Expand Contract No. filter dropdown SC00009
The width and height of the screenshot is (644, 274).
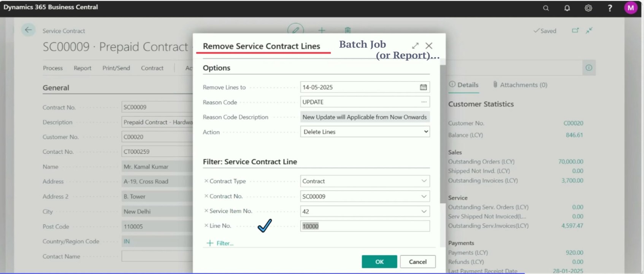(424, 196)
